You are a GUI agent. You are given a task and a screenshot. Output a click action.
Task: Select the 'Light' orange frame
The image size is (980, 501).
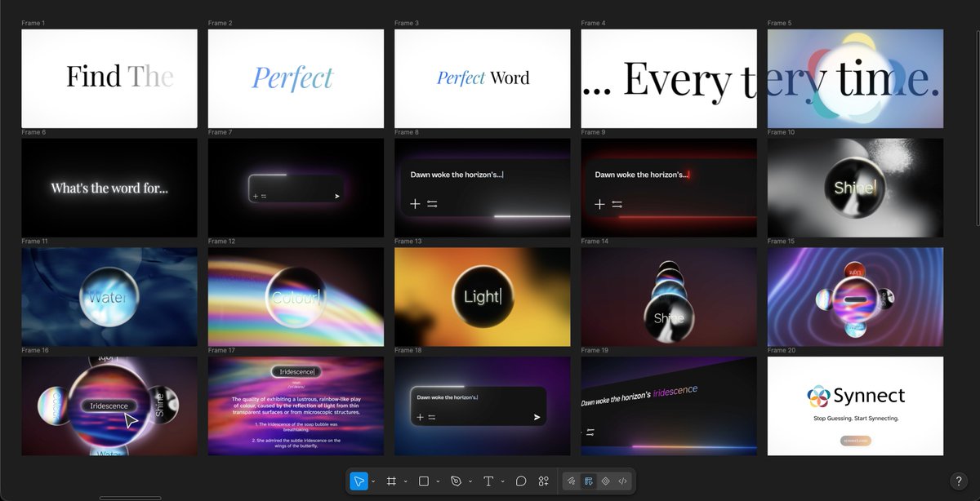(x=482, y=297)
